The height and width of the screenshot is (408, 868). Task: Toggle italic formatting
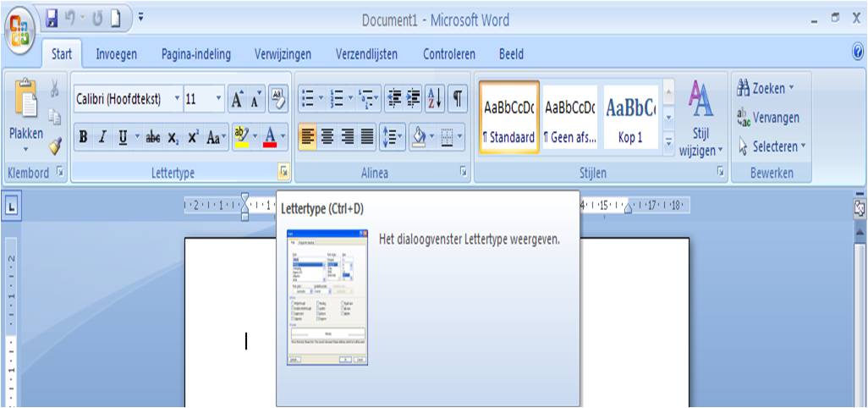102,137
